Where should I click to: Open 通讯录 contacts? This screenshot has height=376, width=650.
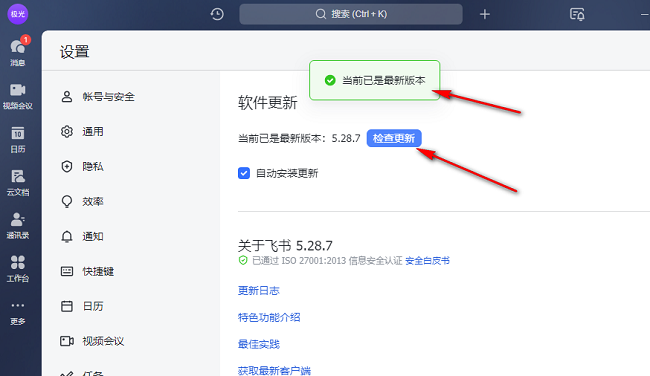18,226
